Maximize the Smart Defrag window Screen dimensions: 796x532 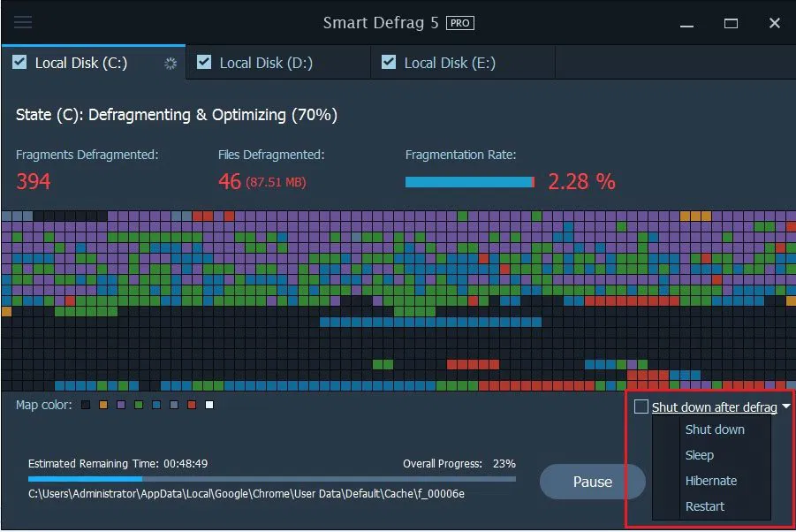(730, 23)
